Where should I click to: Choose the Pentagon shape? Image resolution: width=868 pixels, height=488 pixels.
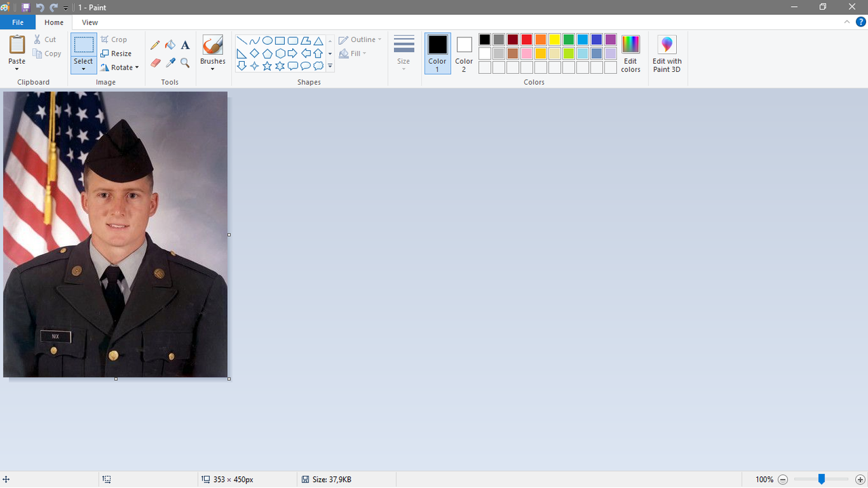point(267,54)
